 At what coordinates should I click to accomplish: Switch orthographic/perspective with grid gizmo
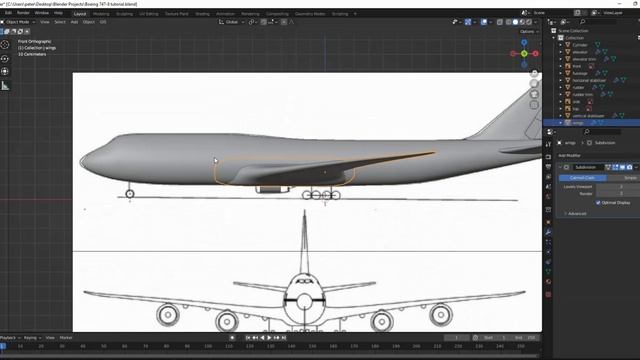click(x=534, y=105)
